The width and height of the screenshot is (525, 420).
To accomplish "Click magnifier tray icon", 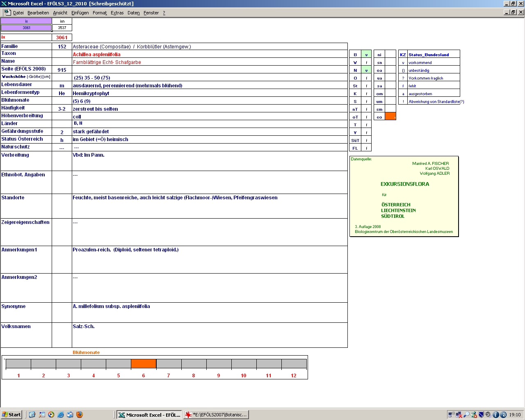I will [466, 415].
